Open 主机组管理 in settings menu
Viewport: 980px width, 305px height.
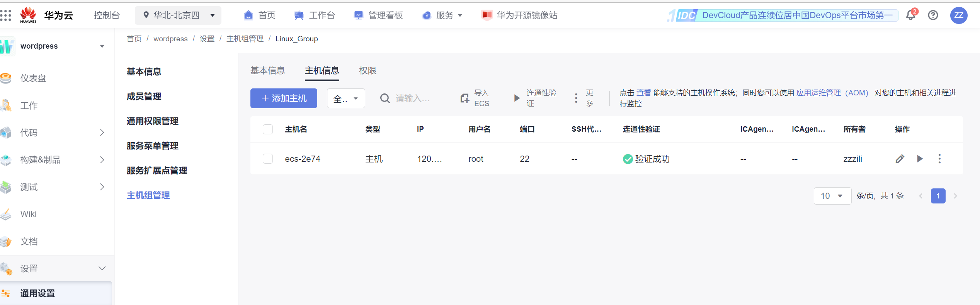(x=148, y=195)
